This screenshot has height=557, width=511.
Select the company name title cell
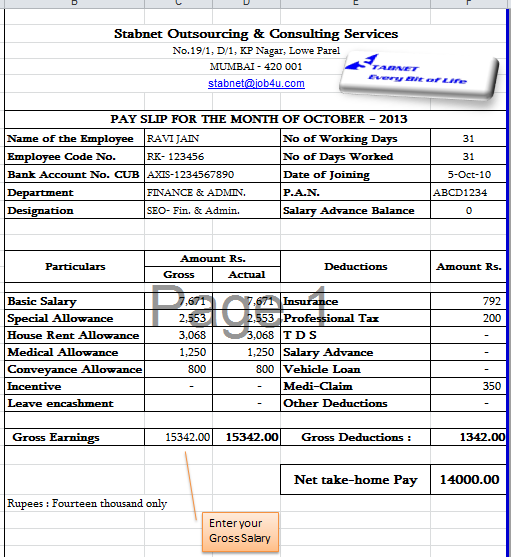(x=256, y=34)
